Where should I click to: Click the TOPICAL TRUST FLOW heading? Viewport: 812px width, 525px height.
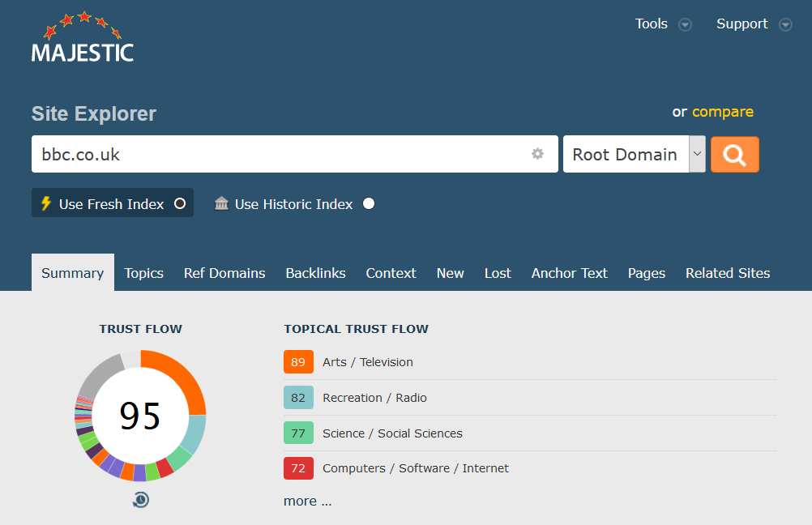click(x=357, y=329)
